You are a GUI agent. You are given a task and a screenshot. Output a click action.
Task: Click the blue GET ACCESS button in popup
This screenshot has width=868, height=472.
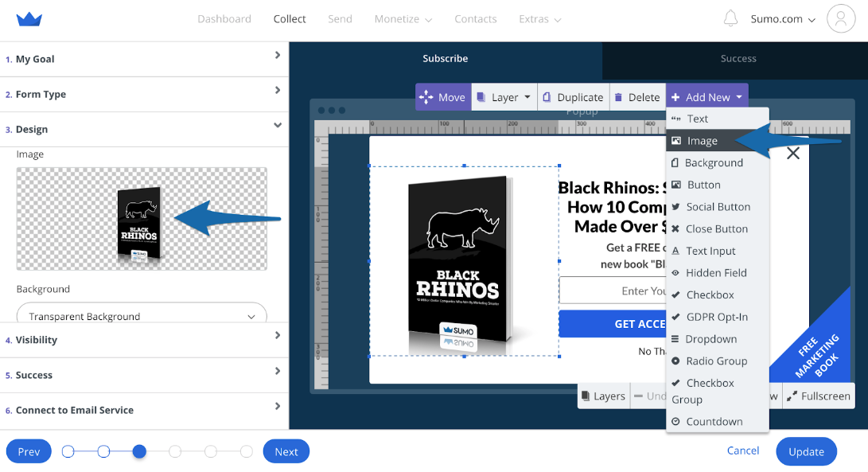coord(613,324)
